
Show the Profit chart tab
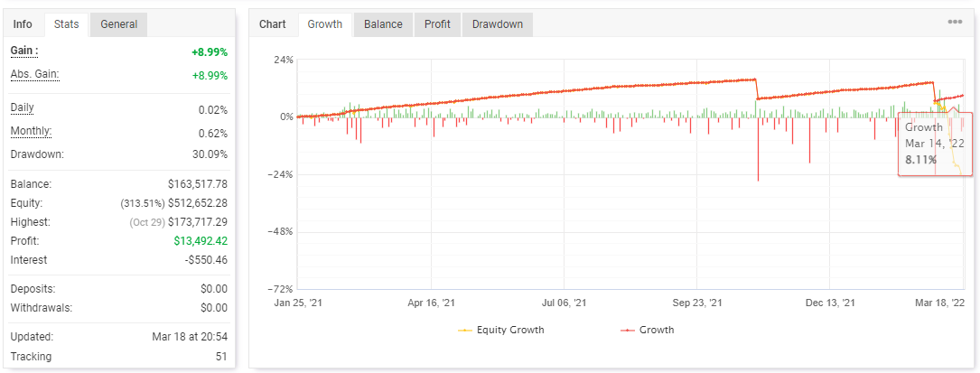point(437,24)
